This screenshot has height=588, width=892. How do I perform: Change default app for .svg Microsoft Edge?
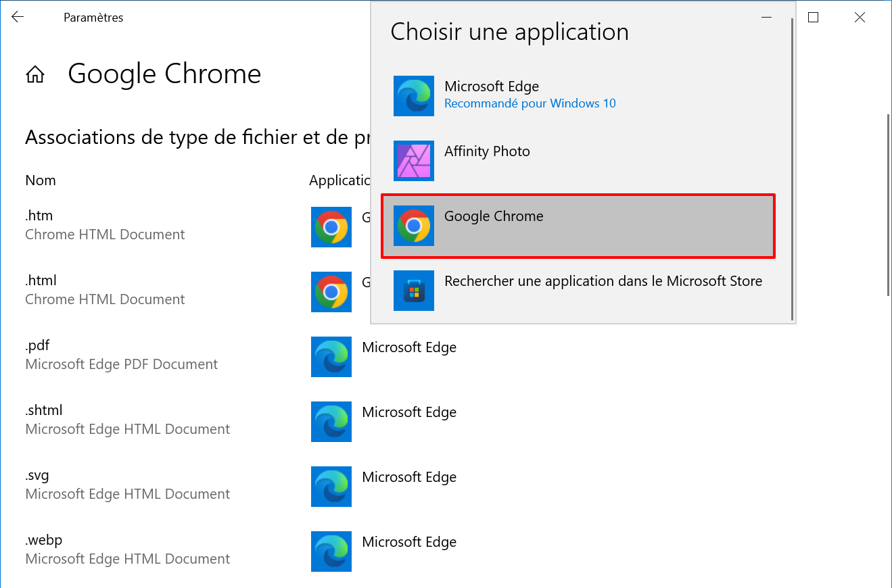pos(384,487)
